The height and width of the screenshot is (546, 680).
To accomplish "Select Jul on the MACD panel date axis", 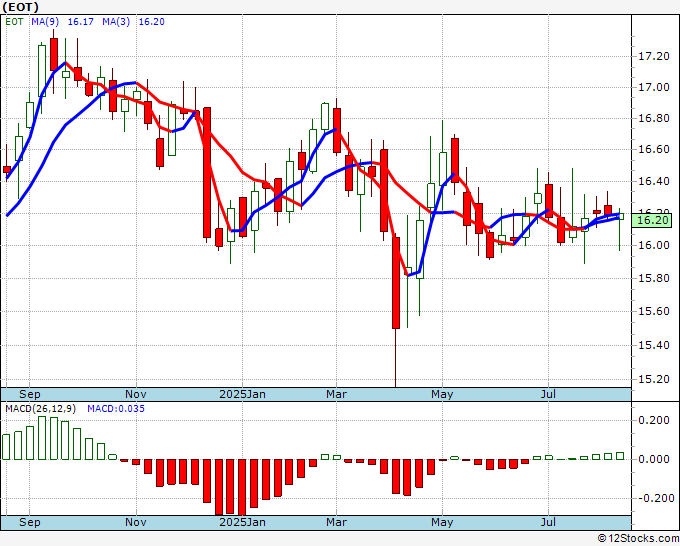I will point(549,522).
